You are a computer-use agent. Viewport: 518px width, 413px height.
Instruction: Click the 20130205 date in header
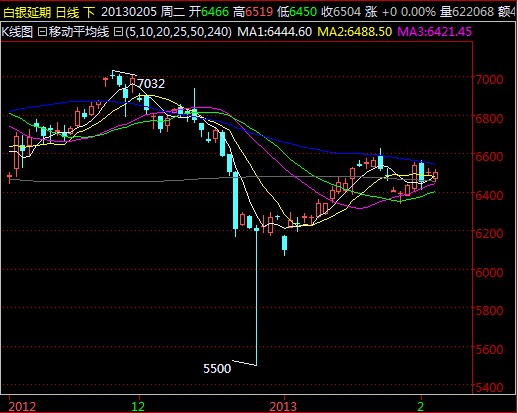pos(129,12)
